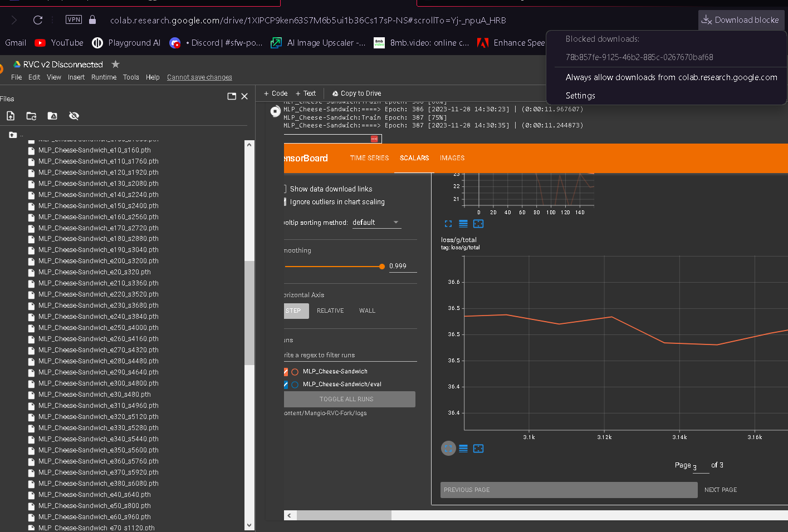Go to NEXT PAGE of charts
The width and height of the screenshot is (788, 532).
(x=721, y=490)
